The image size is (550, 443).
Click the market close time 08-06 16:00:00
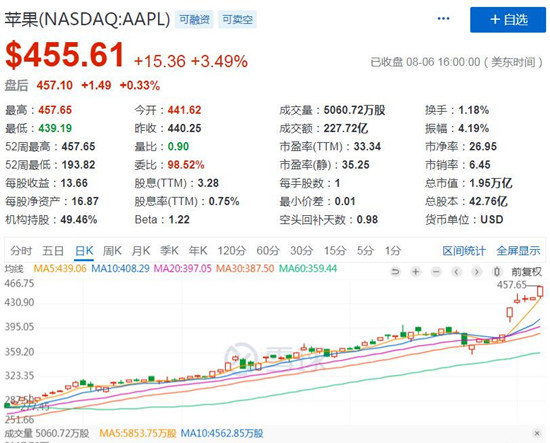click(x=443, y=62)
